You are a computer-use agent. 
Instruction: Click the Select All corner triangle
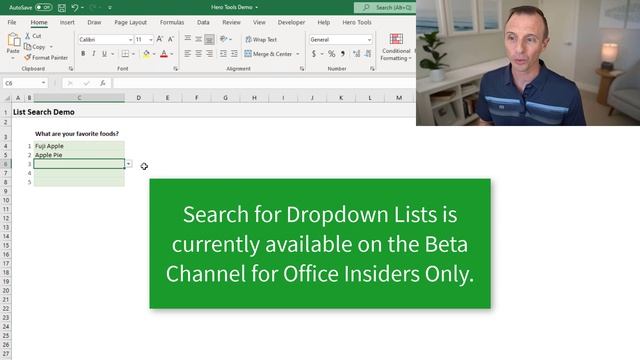pos(7,98)
